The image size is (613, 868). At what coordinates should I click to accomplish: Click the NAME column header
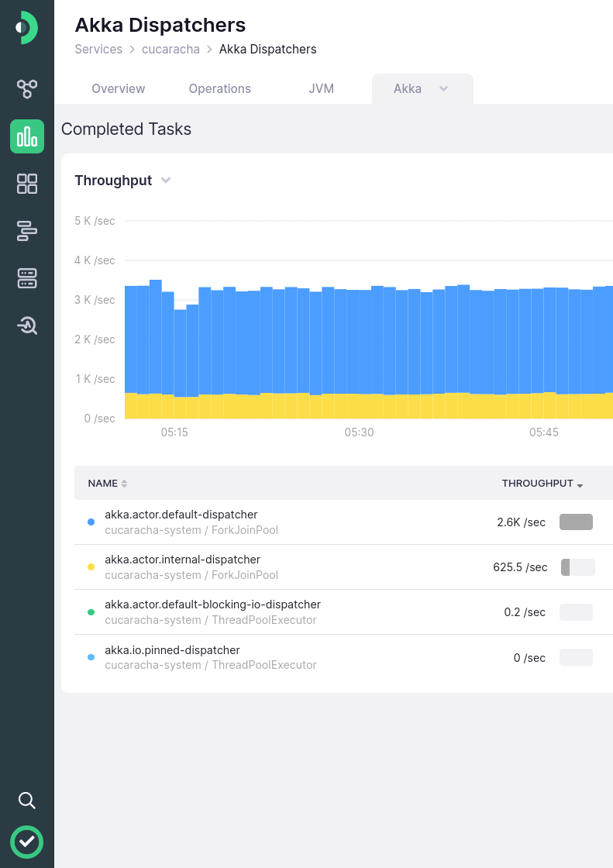coord(103,484)
